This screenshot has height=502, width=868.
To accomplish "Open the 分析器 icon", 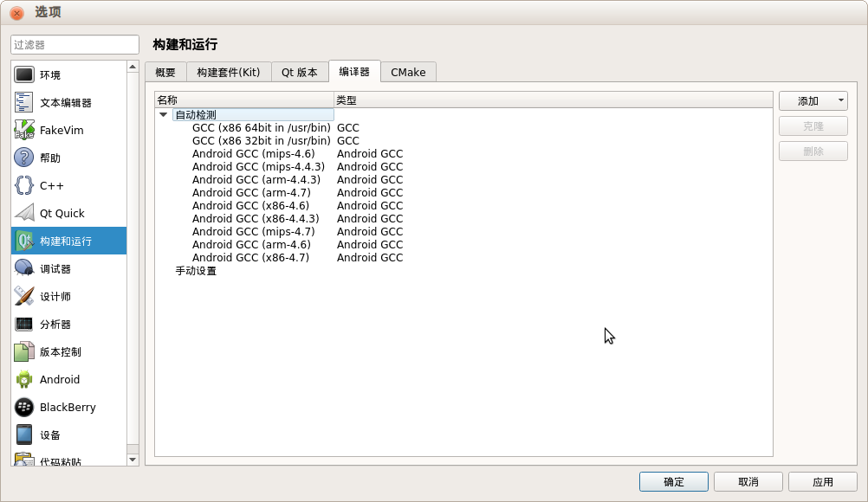I will click(x=23, y=324).
